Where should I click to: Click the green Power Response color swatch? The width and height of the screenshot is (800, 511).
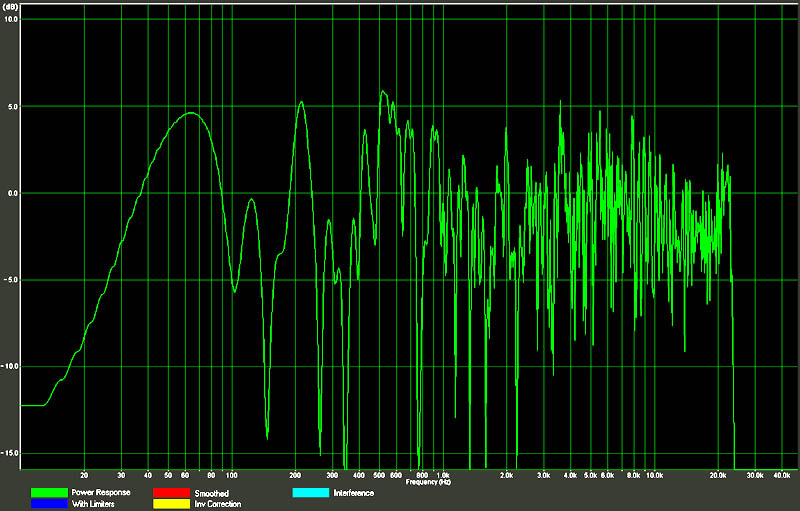49,493
